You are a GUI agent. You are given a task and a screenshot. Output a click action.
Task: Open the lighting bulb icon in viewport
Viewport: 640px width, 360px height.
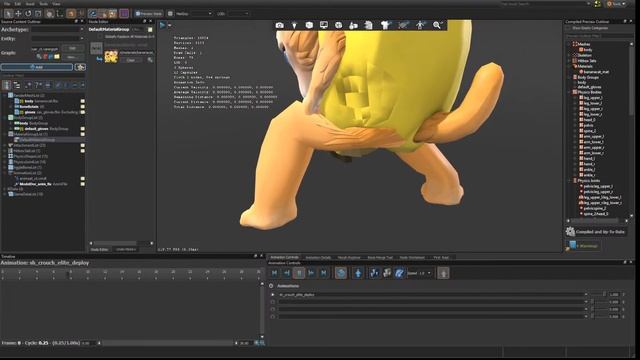(x=294, y=25)
